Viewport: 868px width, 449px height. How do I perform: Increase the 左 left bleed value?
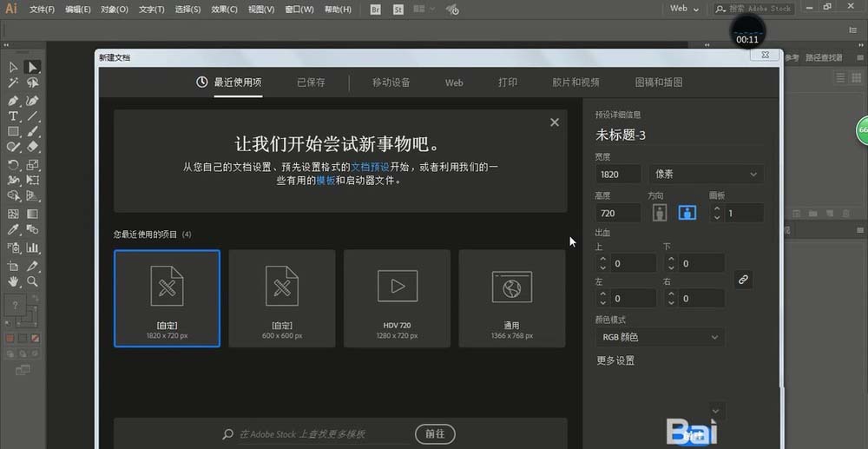tap(603, 294)
